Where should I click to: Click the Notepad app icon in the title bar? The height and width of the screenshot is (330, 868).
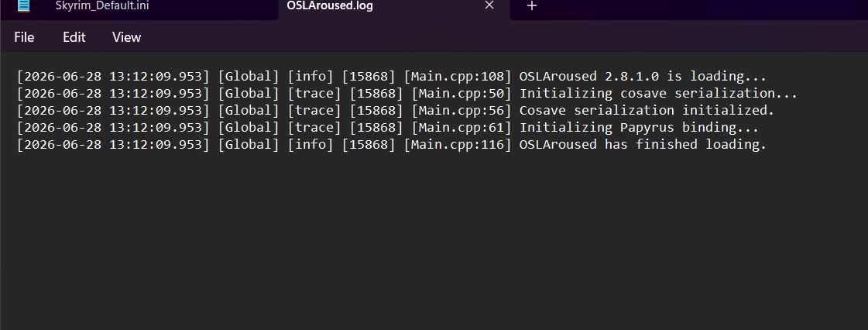tap(22, 5)
